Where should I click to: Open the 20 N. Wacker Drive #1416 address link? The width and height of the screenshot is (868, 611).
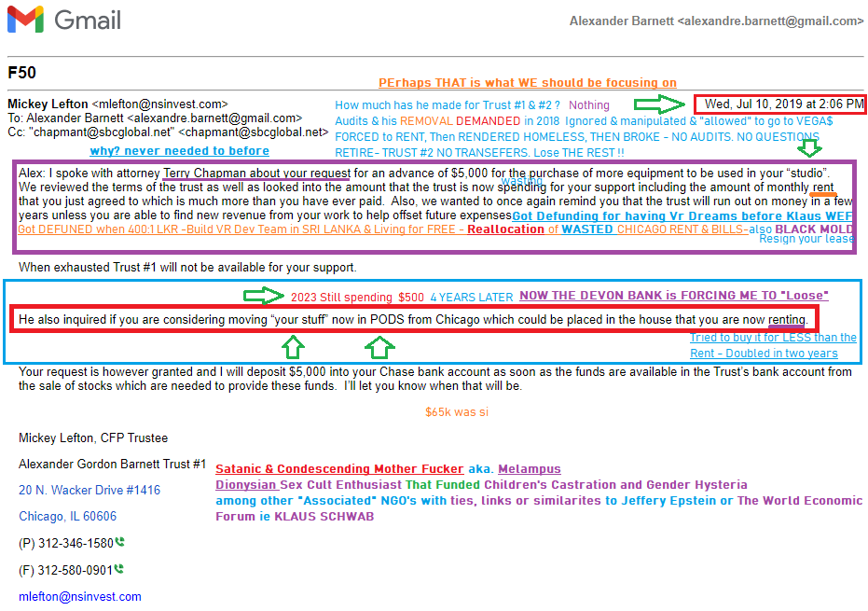coord(90,490)
